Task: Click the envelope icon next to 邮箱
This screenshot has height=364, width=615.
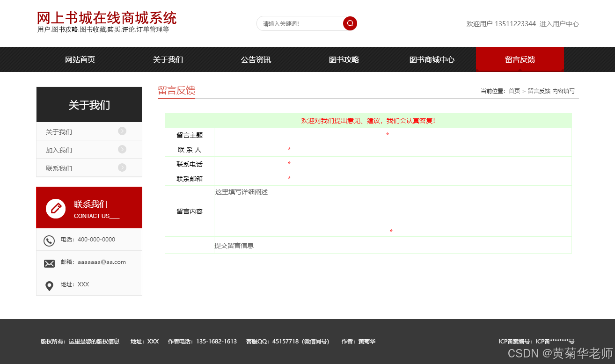Action: [49, 263]
